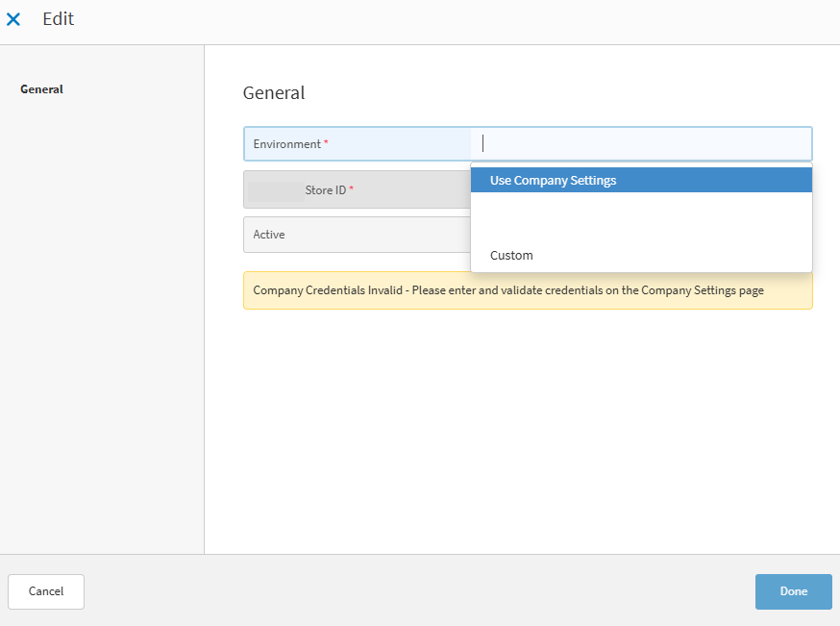Click the Active label text

click(269, 235)
